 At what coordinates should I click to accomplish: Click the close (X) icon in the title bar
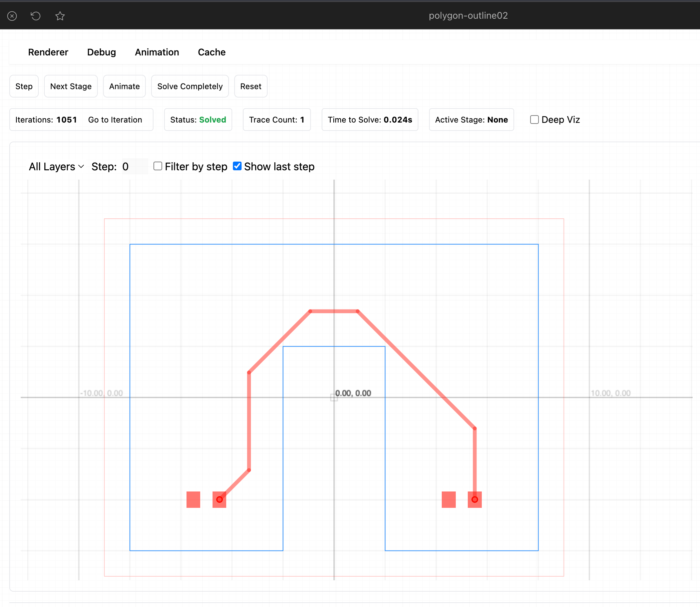[x=12, y=16]
